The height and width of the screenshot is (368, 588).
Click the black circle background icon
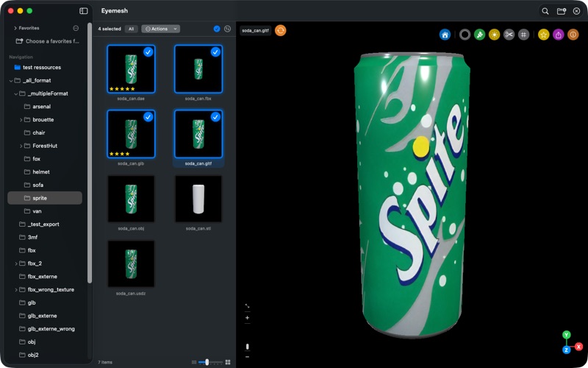[465, 35]
